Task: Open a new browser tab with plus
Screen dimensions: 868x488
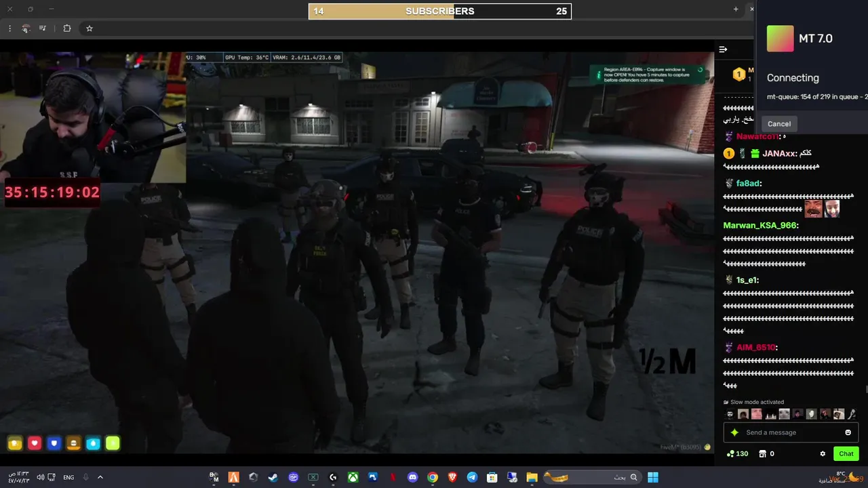Action: 736,9
